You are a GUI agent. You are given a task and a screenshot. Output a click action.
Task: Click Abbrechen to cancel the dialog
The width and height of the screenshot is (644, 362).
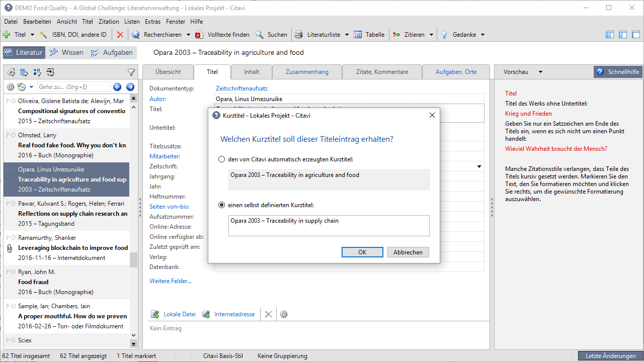[x=408, y=252]
